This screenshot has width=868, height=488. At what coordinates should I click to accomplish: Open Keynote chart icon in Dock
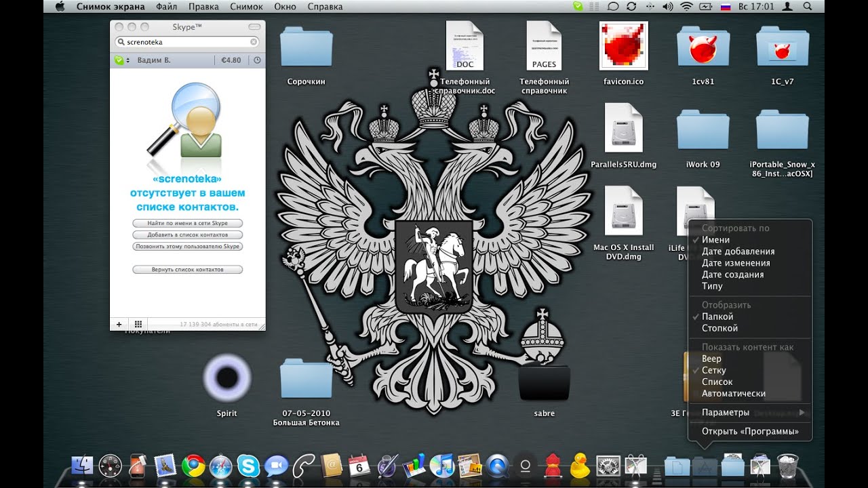click(x=414, y=466)
